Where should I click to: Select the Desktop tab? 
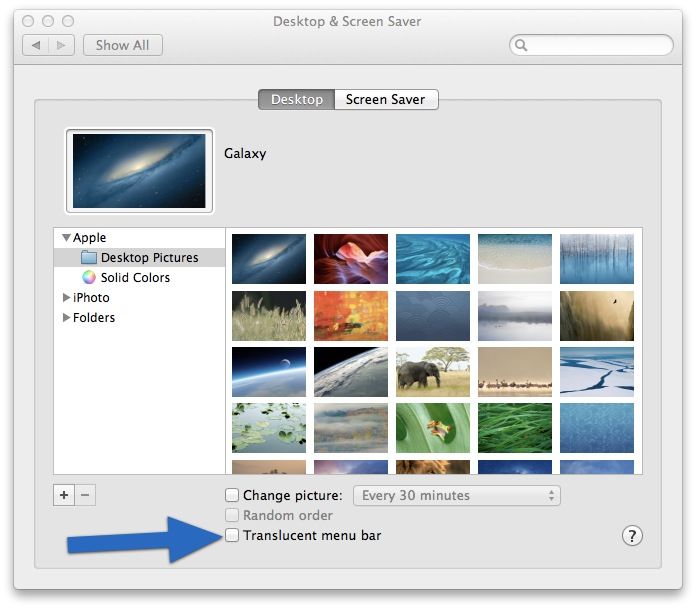point(297,100)
